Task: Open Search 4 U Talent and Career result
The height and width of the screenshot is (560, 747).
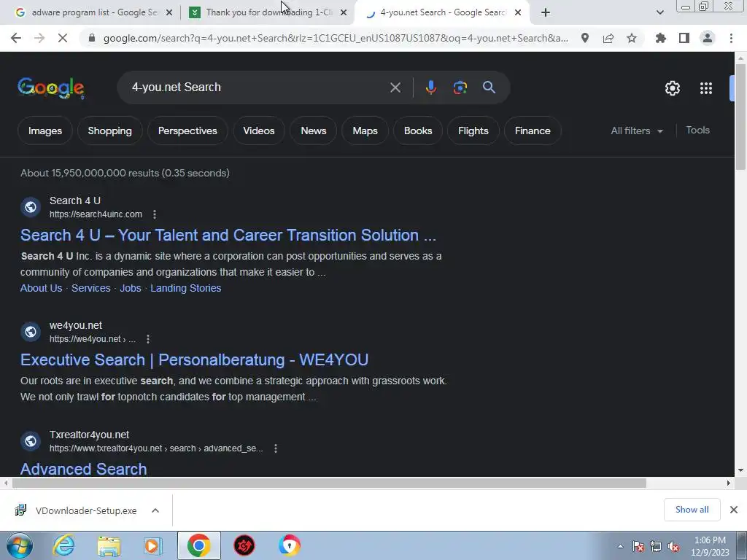Action: (228, 236)
